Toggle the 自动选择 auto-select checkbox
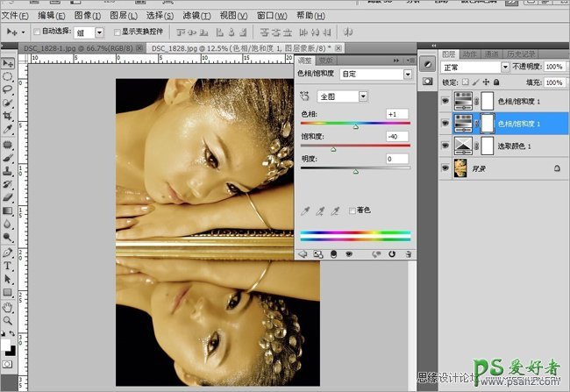 (x=38, y=32)
